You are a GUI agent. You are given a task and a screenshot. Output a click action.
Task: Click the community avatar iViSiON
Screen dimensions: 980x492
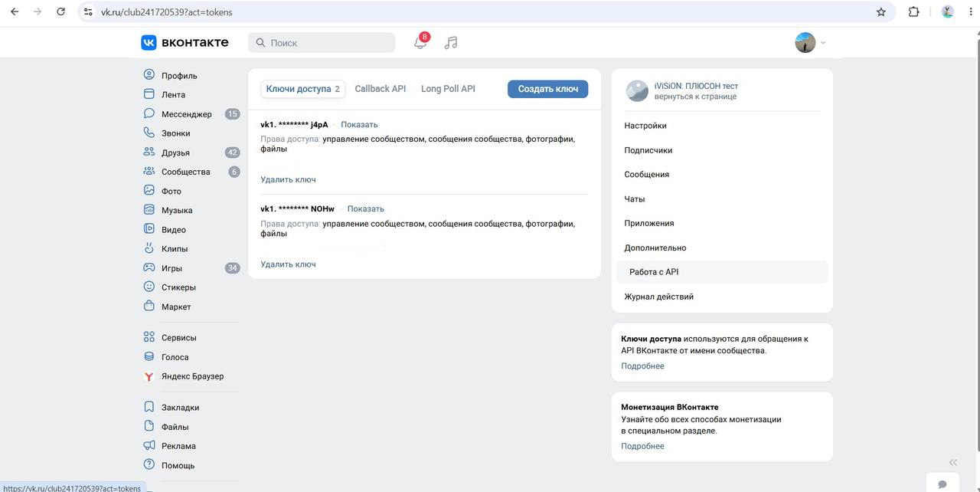637,91
